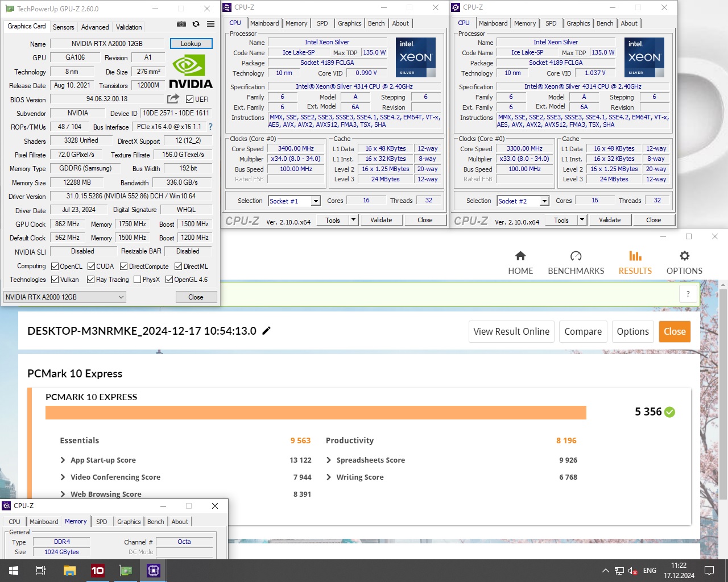This screenshot has width=728, height=582.
Task: Click the muted volume tray icon
Action: [632, 571]
